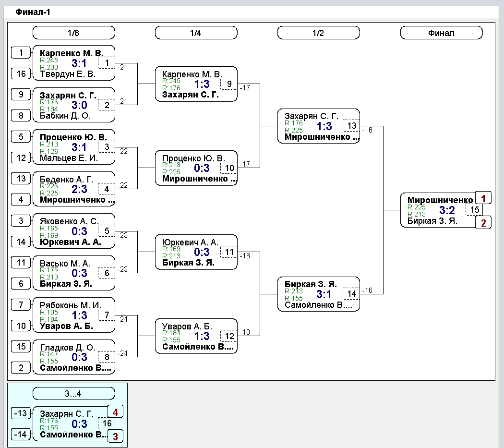Click Бабкин Д. О. player name
The height and width of the screenshot is (448, 504).
[65, 116]
